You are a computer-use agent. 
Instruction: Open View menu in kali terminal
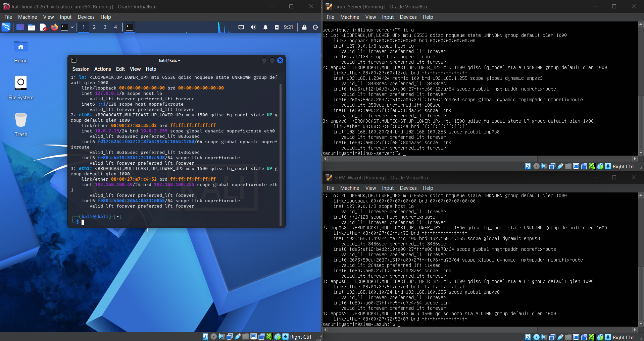pyautogui.click(x=135, y=69)
